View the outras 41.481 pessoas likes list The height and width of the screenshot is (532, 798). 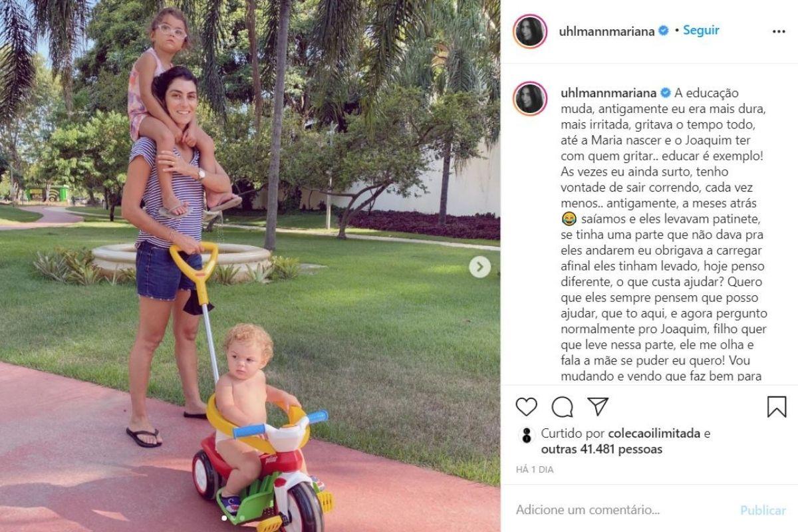point(602,450)
